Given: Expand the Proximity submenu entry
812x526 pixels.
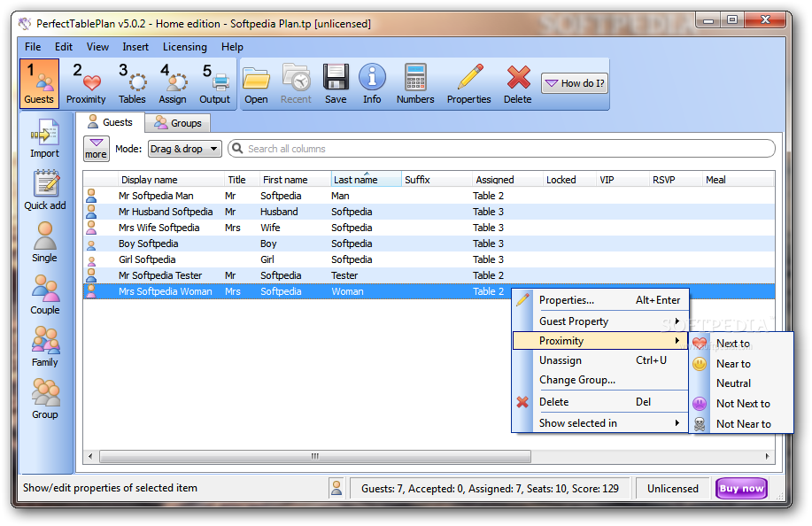Looking at the screenshot, I should (600, 341).
